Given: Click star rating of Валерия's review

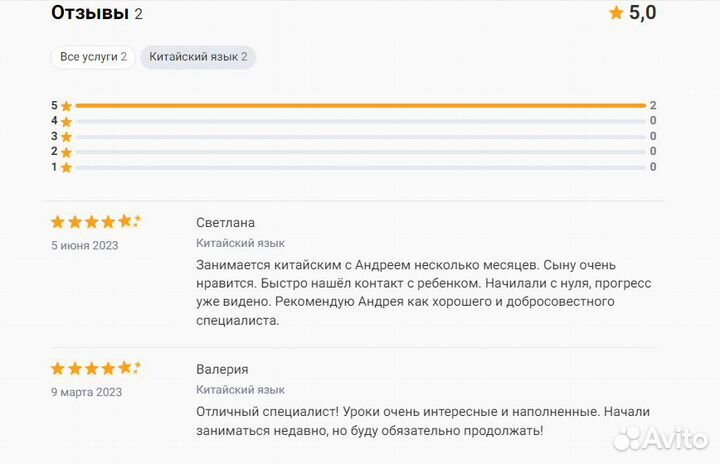Looking at the screenshot, I should (x=96, y=368).
